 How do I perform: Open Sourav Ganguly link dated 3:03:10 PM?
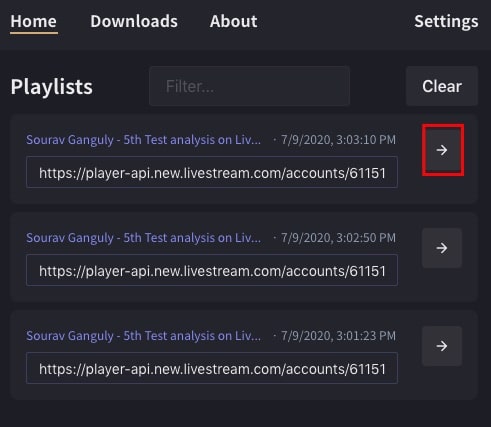(144, 140)
